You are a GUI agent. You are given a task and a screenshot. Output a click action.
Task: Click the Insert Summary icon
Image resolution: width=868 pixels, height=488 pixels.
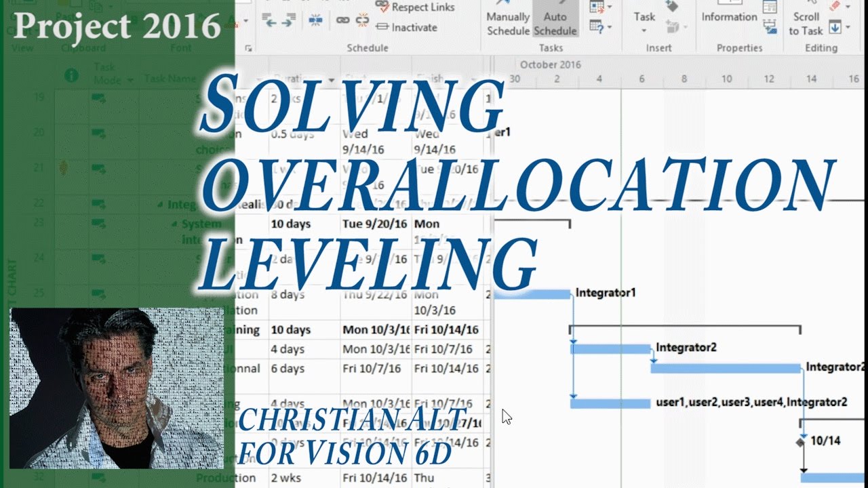point(672,7)
